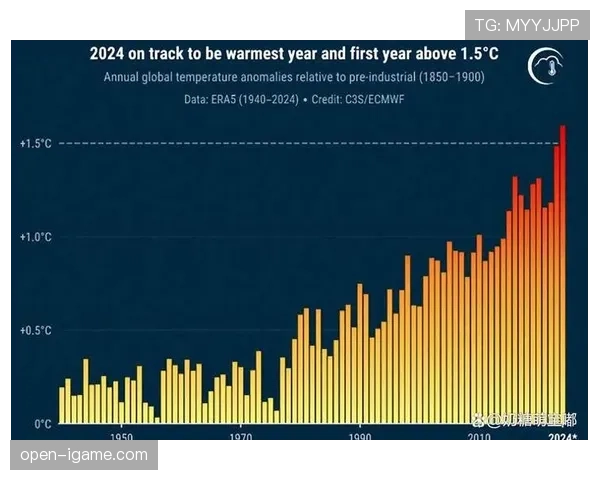Click the +0.5°C y-axis label
The image size is (600, 480).
click(x=35, y=330)
